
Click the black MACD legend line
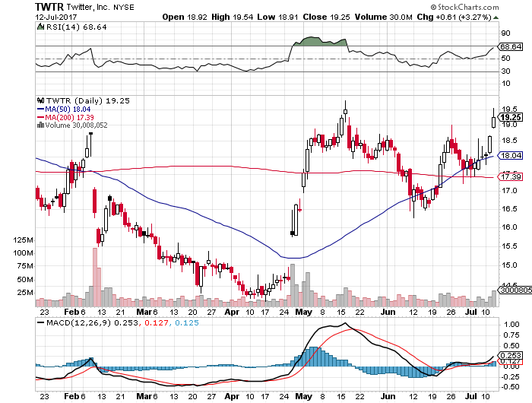tap(40, 322)
